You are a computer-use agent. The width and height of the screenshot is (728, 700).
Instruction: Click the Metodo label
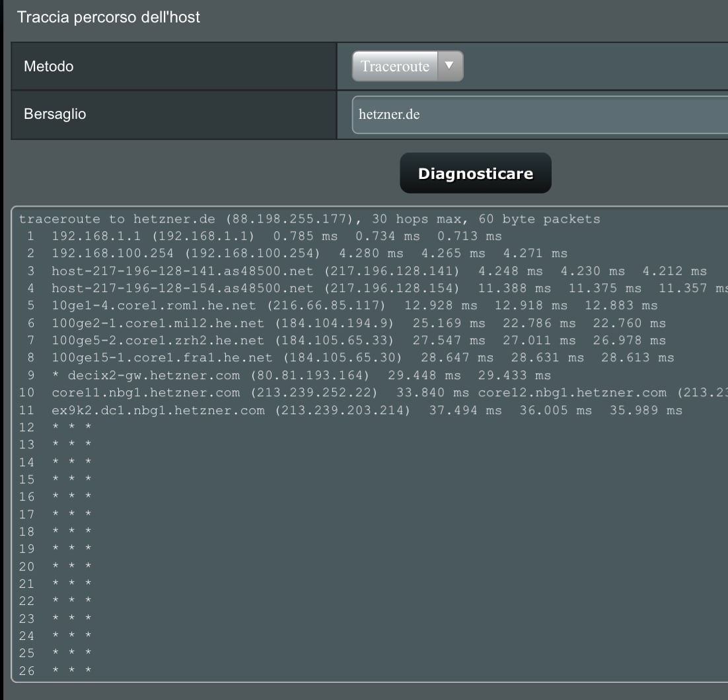pos(49,67)
